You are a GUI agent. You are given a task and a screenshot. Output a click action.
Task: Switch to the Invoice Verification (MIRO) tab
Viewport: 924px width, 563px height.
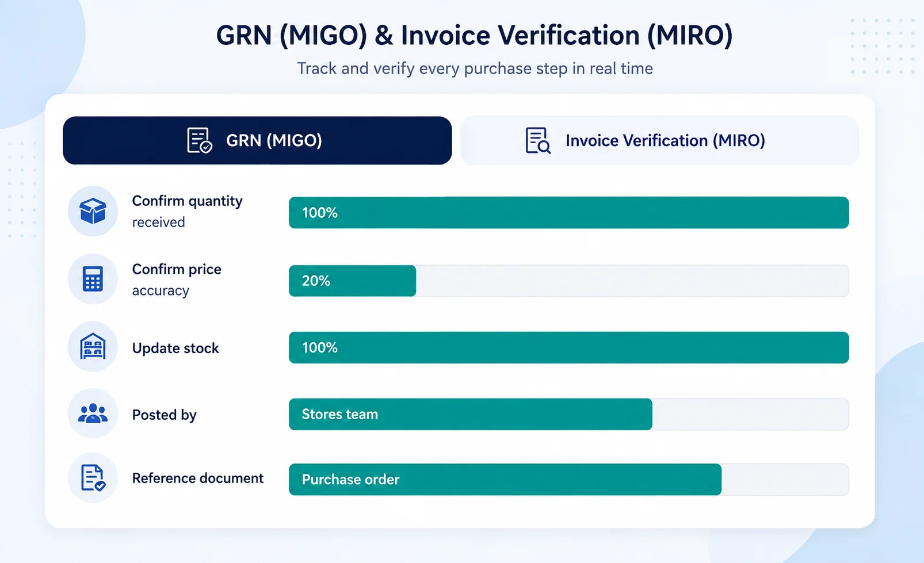(x=659, y=140)
